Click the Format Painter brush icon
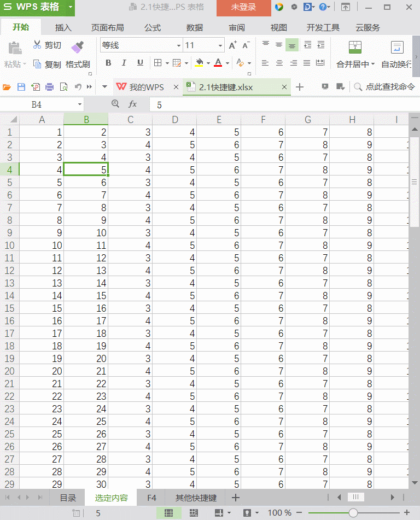420x520 pixels. tap(78, 47)
